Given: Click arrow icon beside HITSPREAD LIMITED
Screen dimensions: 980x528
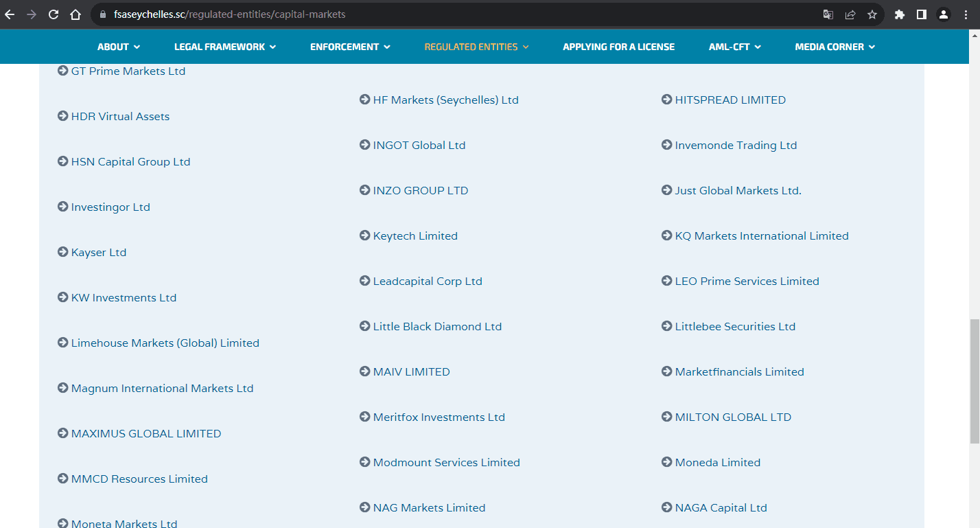Looking at the screenshot, I should (x=667, y=100).
